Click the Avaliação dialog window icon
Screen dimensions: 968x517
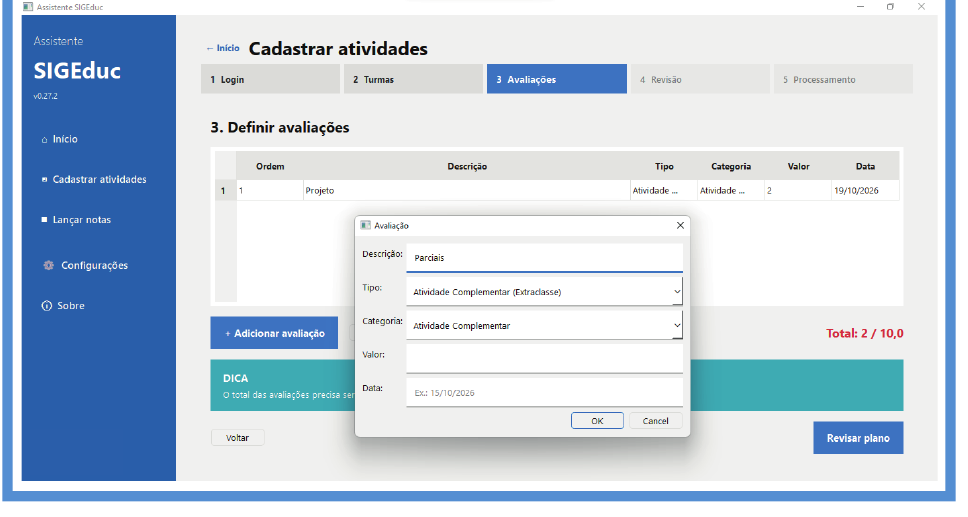click(365, 225)
